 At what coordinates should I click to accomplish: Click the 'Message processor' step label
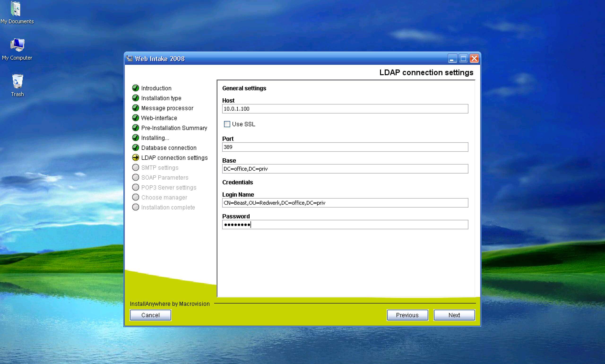[x=167, y=108]
